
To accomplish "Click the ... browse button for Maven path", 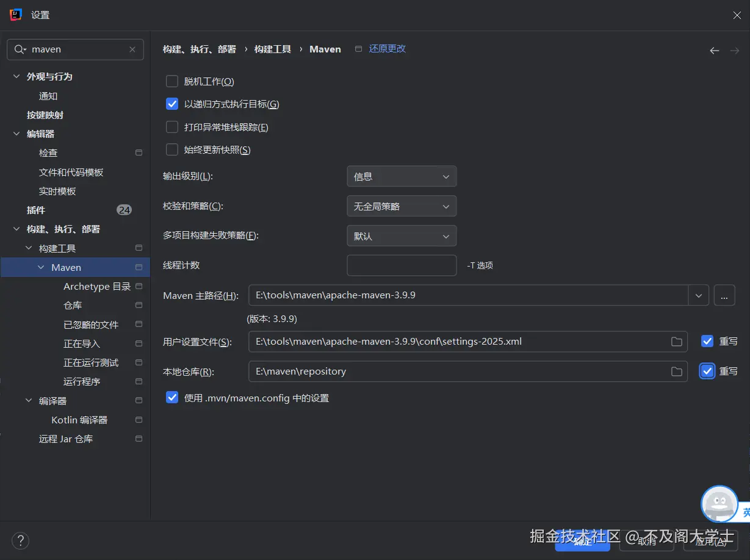I will pyautogui.click(x=724, y=296).
